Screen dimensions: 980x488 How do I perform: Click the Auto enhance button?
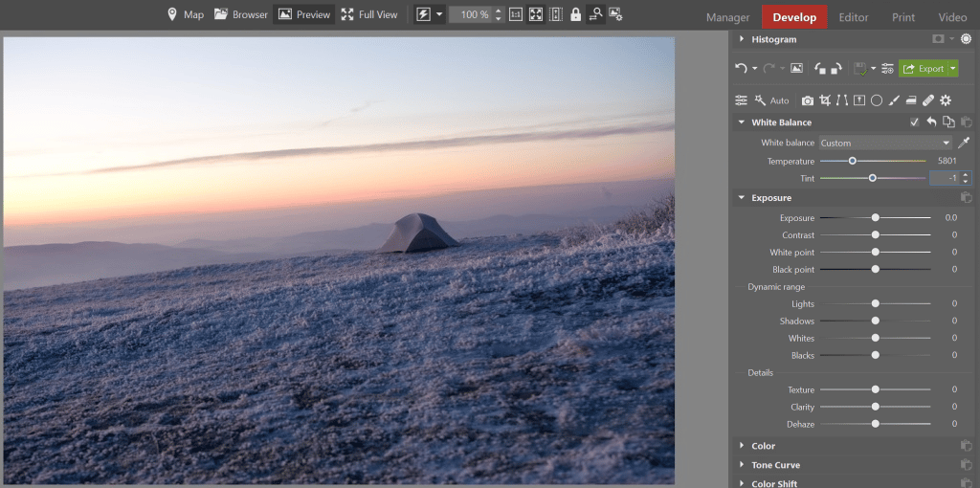772,100
